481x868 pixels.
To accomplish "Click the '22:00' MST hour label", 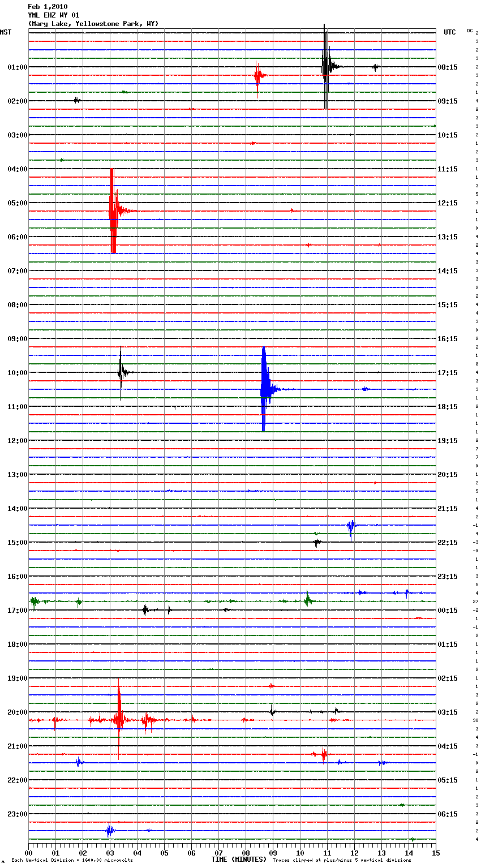I will click(17, 780).
